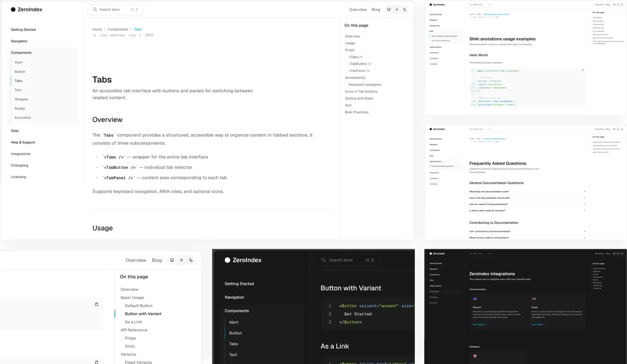This screenshot has width=627, height=364.
Task: Expand 'Can I contribute to the documentation?'
Action: tap(527, 231)
